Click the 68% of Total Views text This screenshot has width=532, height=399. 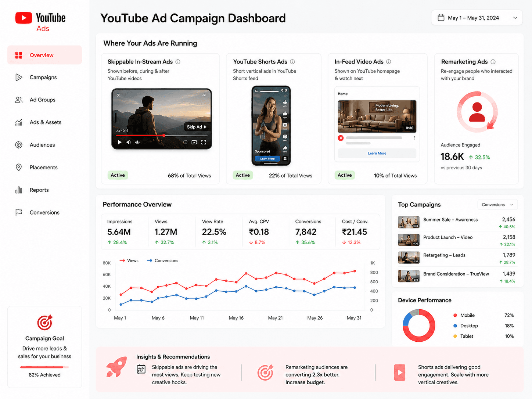pos(190,176)
